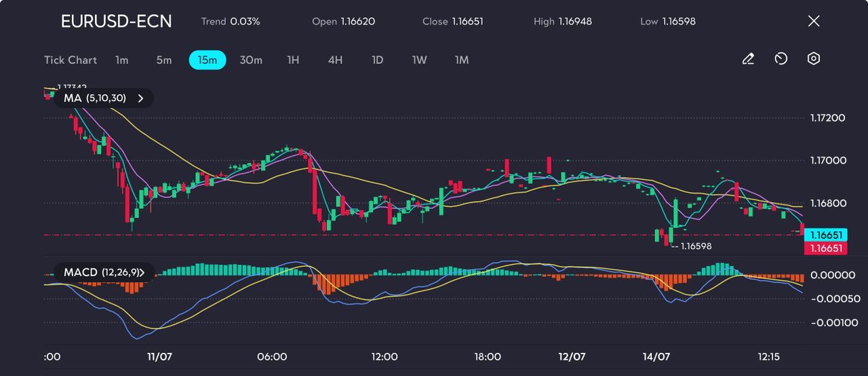Select the pencil drawing tool icon
This screenshot has height=376, width=868.
[x=748, y=59]
